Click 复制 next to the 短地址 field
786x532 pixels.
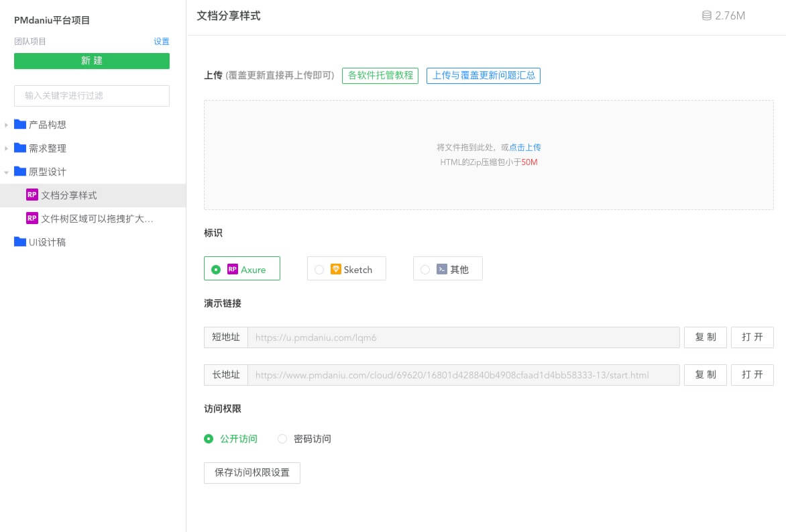pos(705,337)
